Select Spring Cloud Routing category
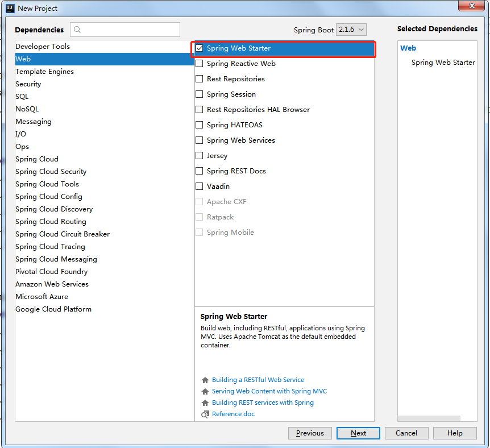Screen dimensions: 490x448 (105, 221)
